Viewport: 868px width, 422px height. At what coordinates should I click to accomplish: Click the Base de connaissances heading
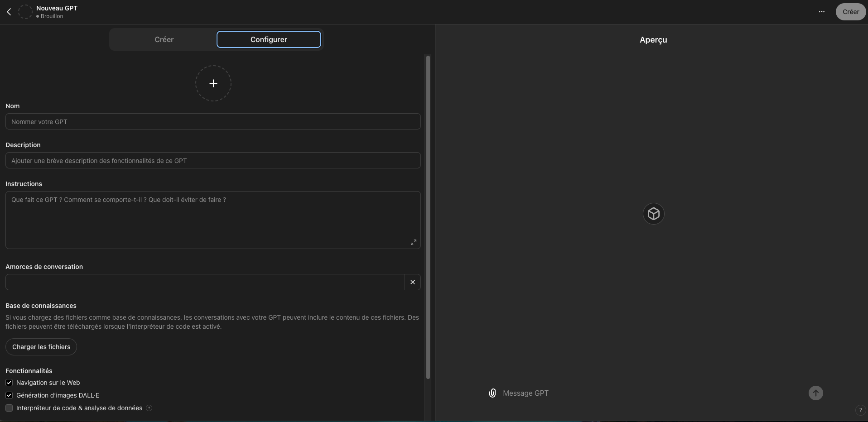pos(41,306)
